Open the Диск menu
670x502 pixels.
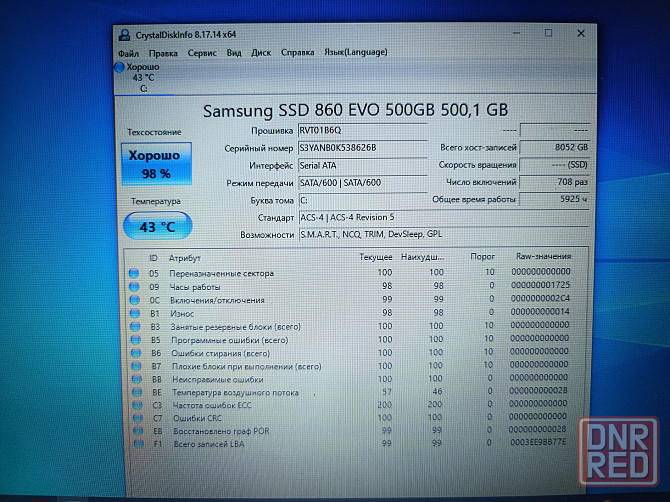click(261, 53)
